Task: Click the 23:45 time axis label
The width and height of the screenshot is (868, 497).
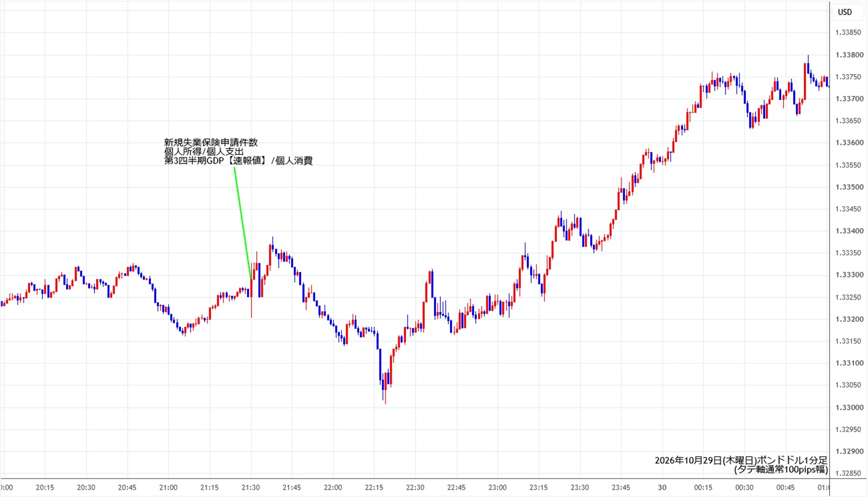Action: pos(622,488)
